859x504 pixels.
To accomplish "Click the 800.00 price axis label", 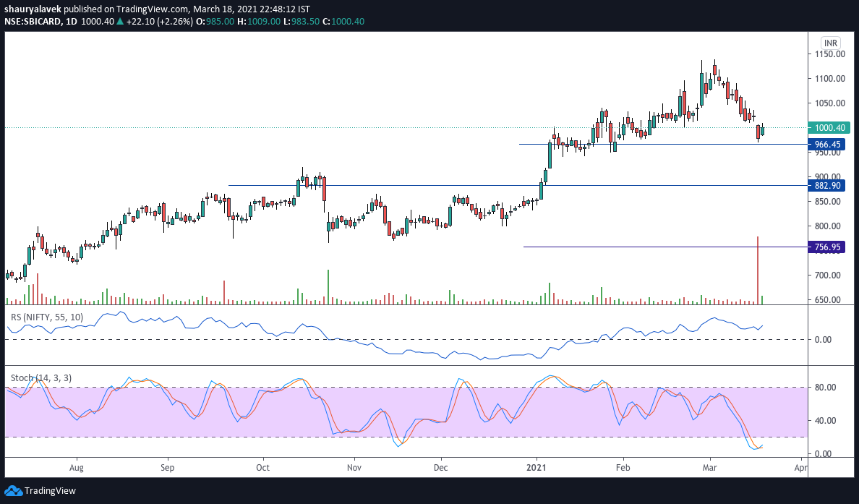I will click(827, 226).
